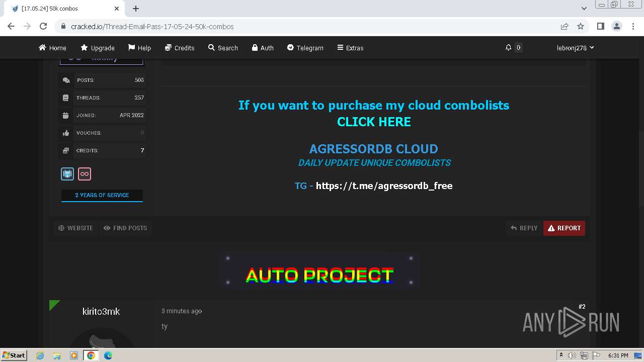The height and width of the screenshot is (362, 644).
Task: Open the poster's Website button
Action: click(75, 228)
